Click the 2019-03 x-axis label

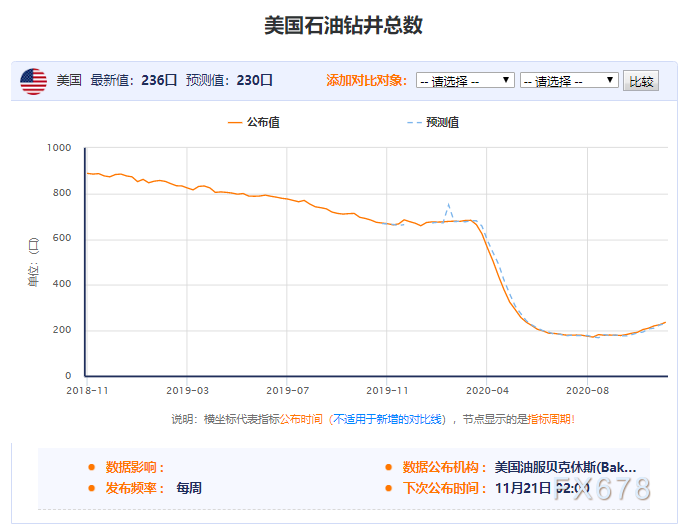188,391
